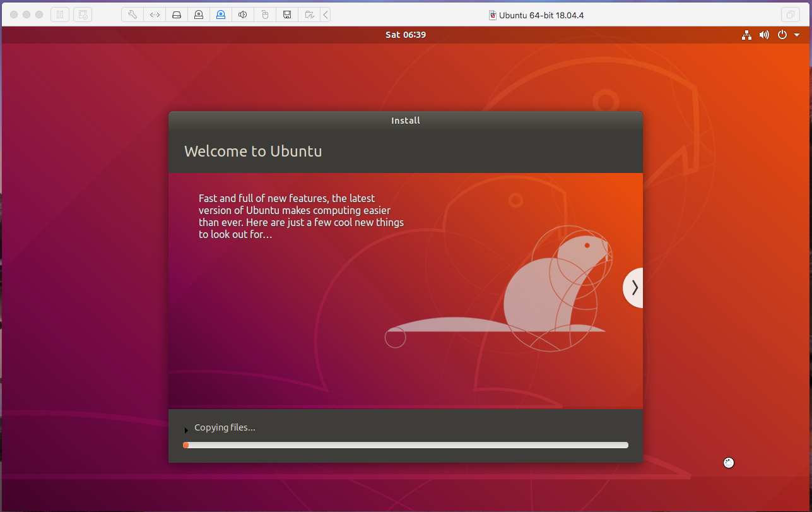Click the floppy disk device icon
Viewport: 812px width, 512px height.
[x=287, y=15]
